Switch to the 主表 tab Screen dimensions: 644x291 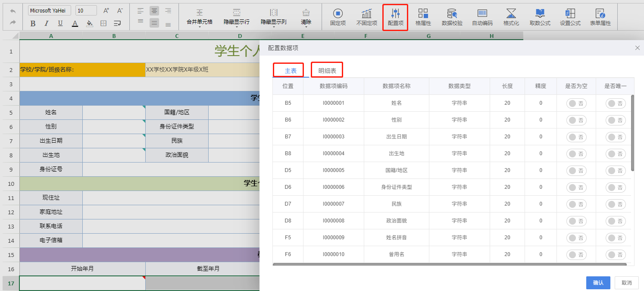291,71
